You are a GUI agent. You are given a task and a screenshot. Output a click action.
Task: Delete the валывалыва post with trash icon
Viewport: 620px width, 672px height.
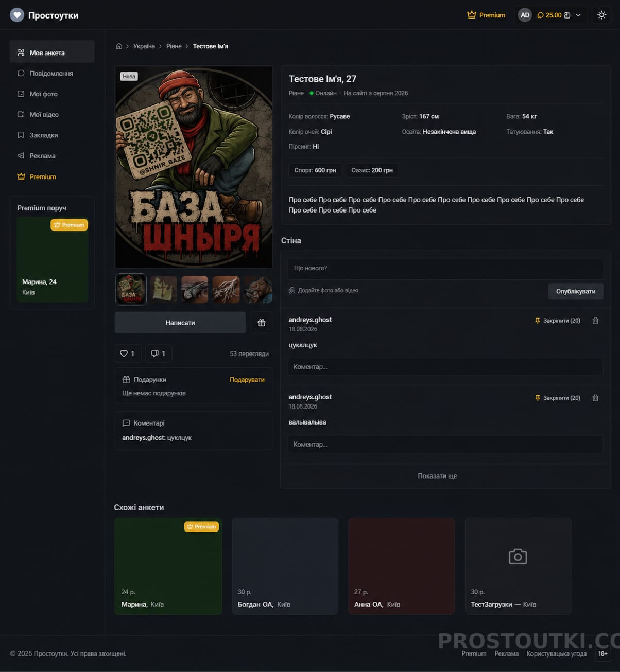point(595,398)
